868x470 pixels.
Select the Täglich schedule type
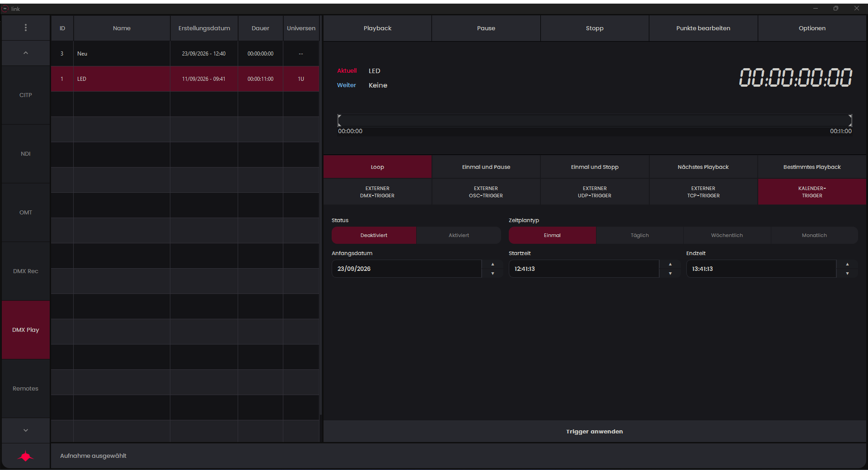pyautogui.click(x=639, y=235)
